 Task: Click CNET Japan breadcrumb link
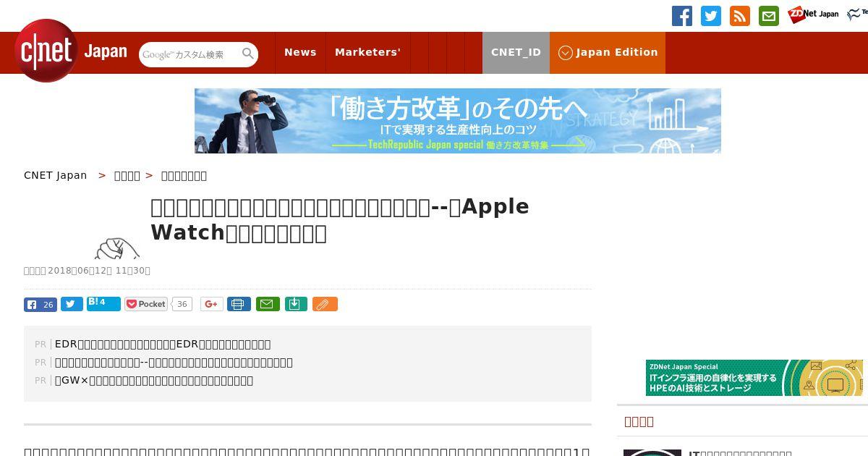point(56,175)
